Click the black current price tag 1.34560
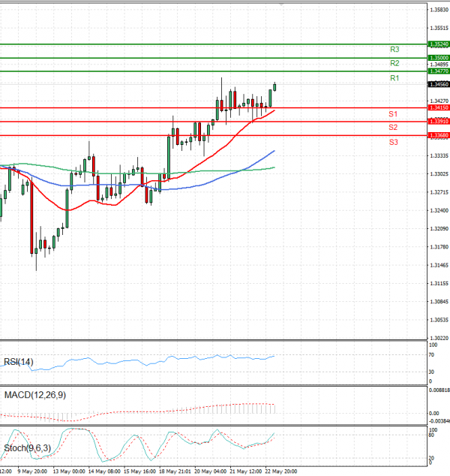 438,85
